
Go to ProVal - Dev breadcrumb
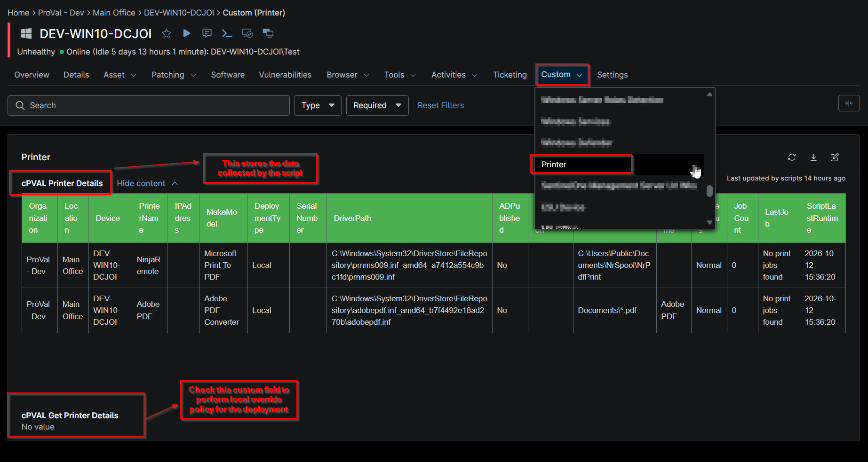[61, 13]
